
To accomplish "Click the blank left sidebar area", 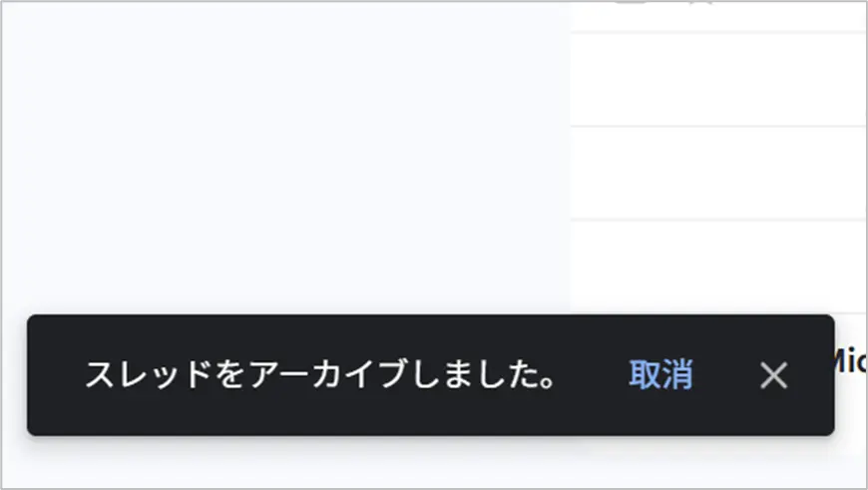I will 285,158.
